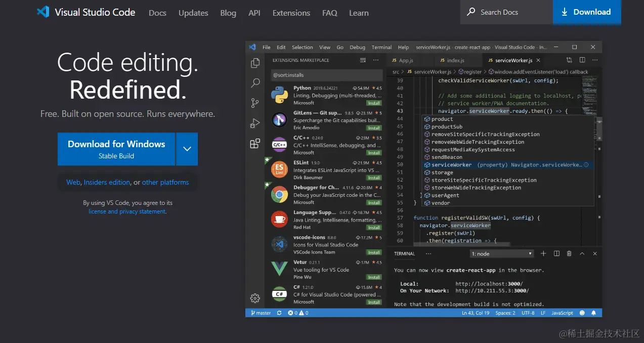This screenshot has height=343, width=644.
Task: Select the Search icon in the activity bar
Action: [x=254, y=82]
